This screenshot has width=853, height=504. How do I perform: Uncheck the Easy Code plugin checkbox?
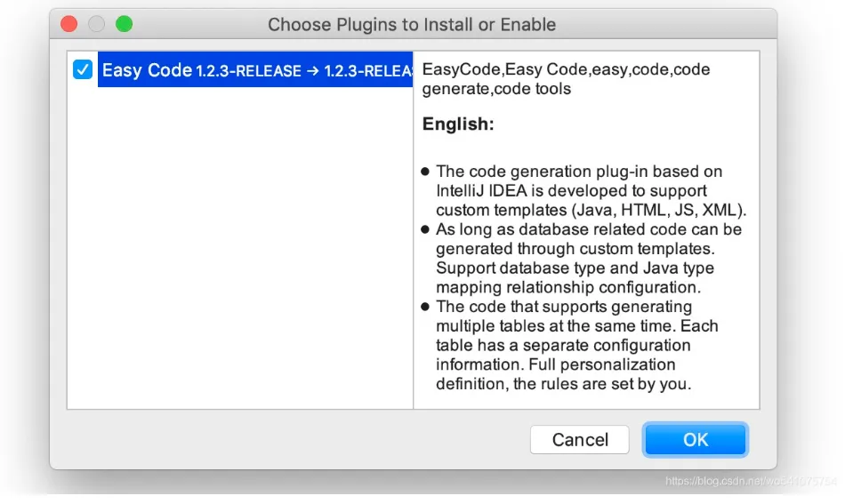point(83,70)
